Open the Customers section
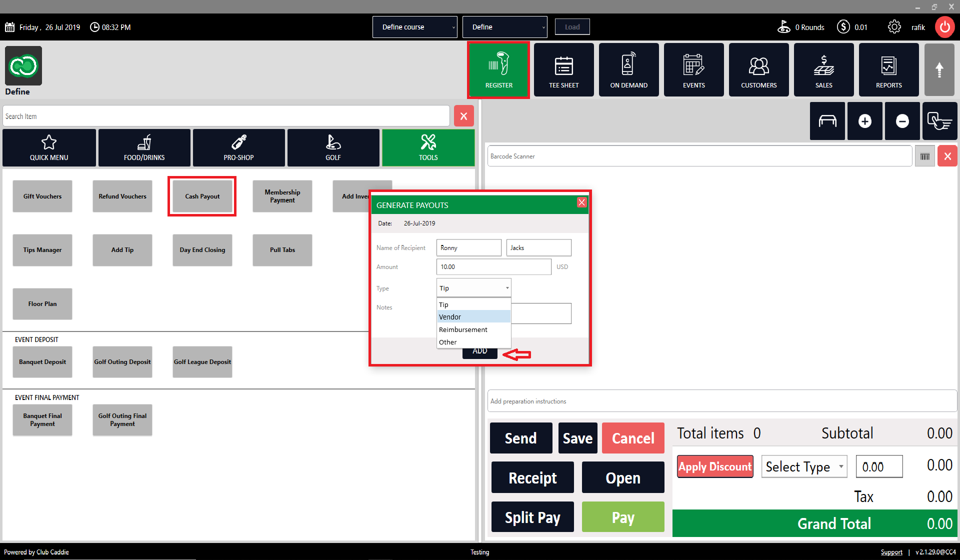 pyautogui.click(x=758, y=70)
